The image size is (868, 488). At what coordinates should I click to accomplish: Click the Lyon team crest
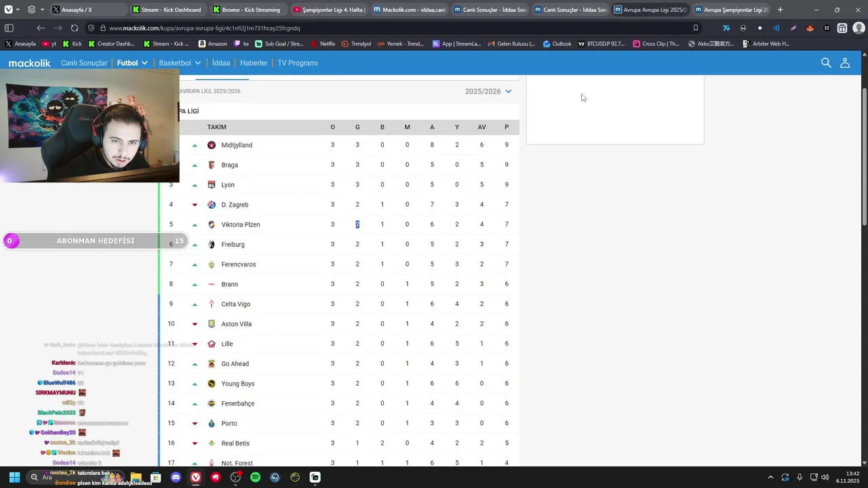tap(212, 184)
